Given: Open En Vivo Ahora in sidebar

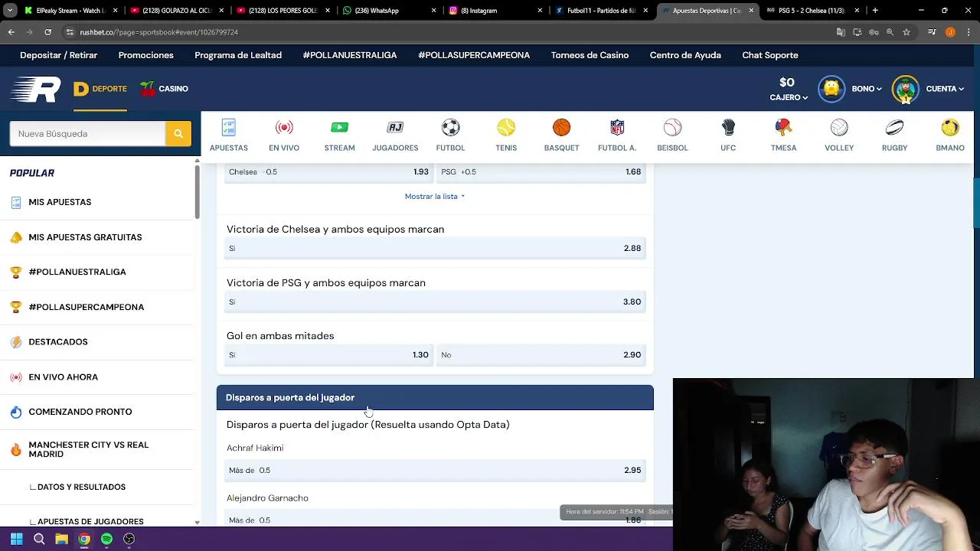Looking at the screenshot, I should coord(63,377).
